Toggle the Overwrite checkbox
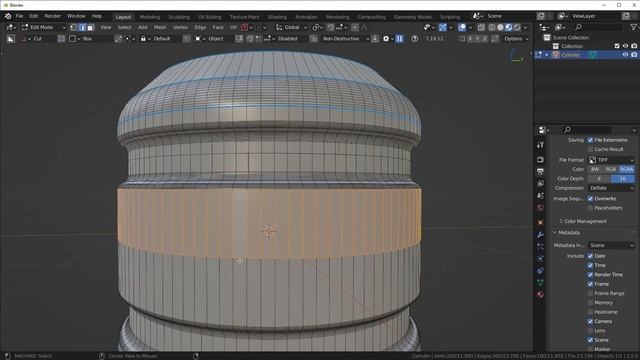 pos(590,199)
